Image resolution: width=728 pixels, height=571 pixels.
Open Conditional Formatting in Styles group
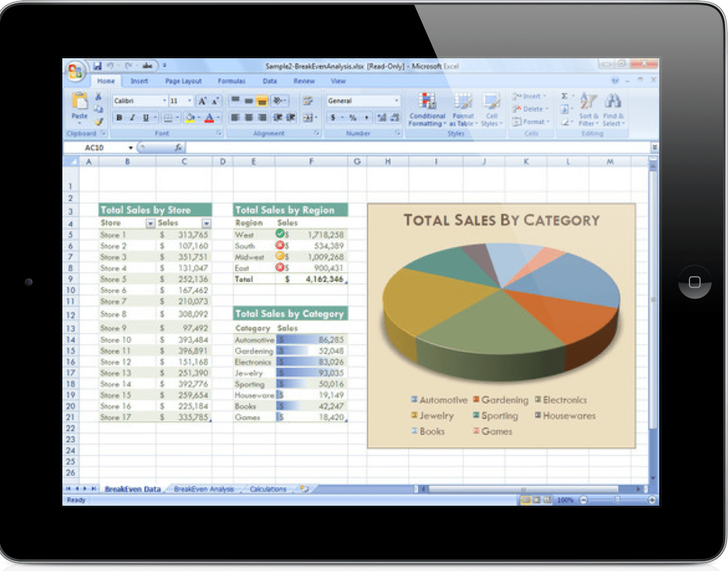pyautogui.click(x=427, y=108)
